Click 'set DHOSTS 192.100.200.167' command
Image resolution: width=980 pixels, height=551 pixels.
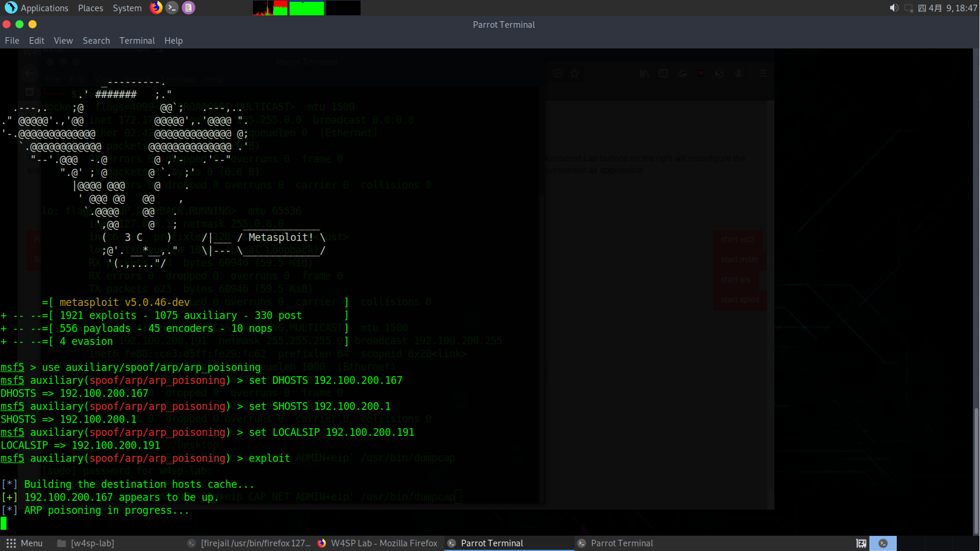coord(326,380)
